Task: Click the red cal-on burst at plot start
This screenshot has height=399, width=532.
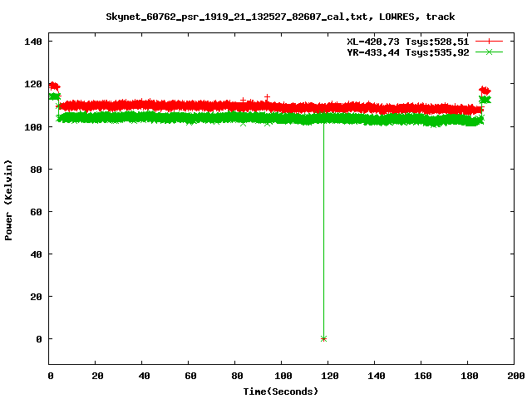Action: 54,86
